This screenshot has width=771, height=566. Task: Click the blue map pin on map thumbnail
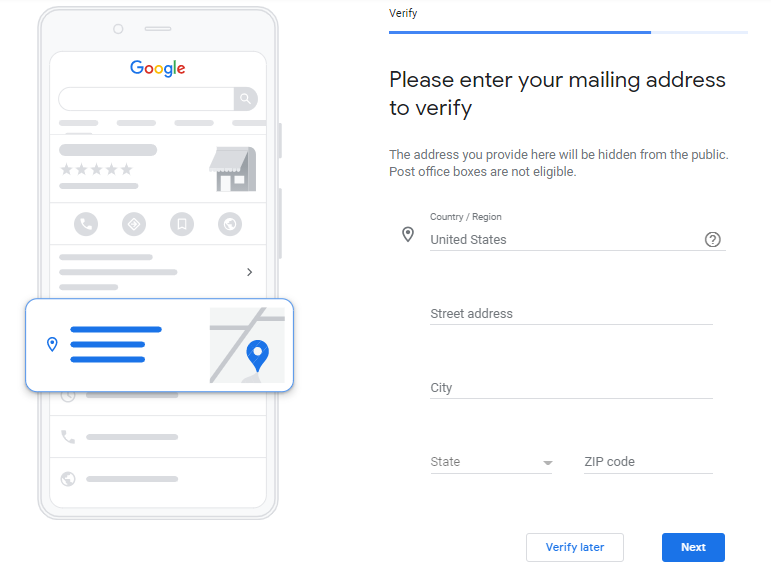click(x=257, y=355)
